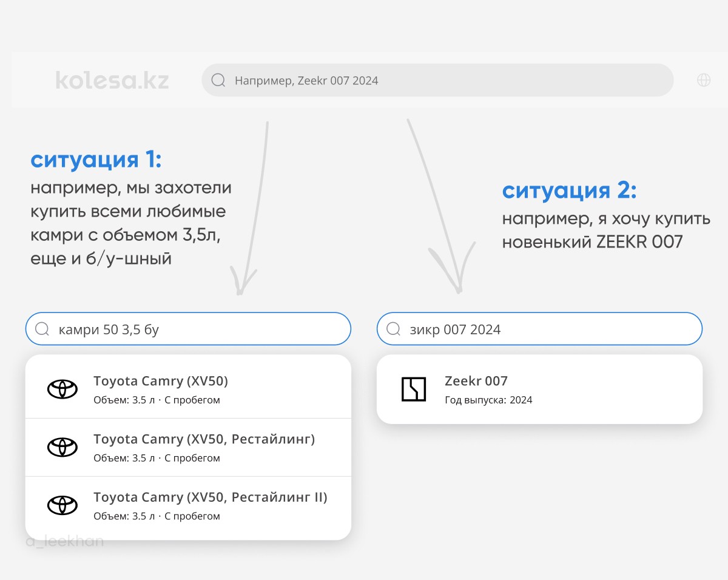The height and width of the screenshot is (580, 728).
Task: Click the 'зикр 007 2024' search input
Action: click(539, 329)
